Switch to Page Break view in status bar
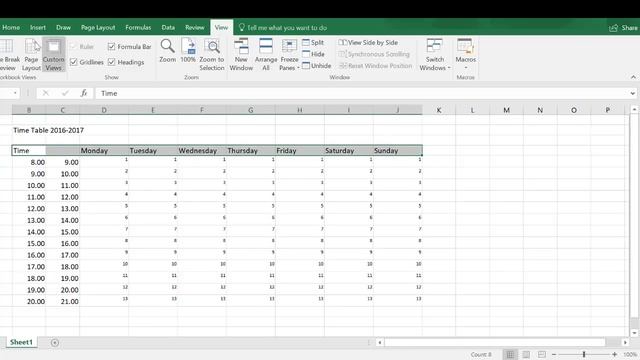640x360 pixels. [x=542, y=354]
